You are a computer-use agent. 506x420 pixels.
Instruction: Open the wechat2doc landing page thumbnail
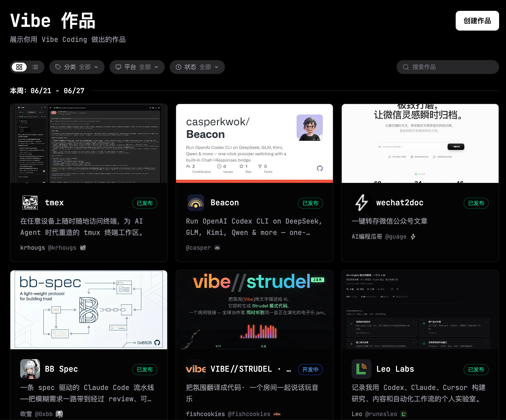tap(420, 143)
